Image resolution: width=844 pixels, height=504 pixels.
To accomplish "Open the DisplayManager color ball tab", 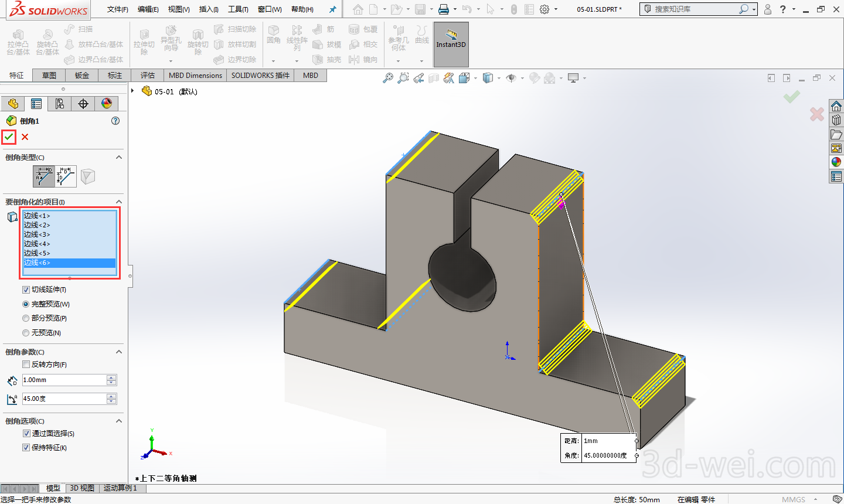I will pos(107,104).
